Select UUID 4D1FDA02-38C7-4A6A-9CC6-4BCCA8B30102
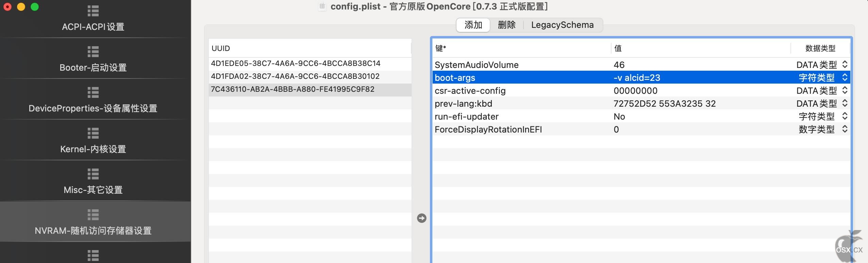 click(x=310, y=76)
